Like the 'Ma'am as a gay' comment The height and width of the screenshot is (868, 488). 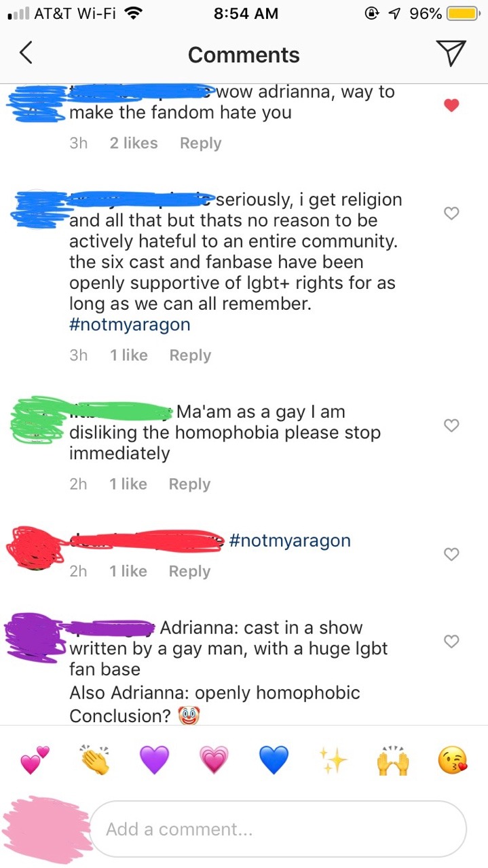click(451, 425)
